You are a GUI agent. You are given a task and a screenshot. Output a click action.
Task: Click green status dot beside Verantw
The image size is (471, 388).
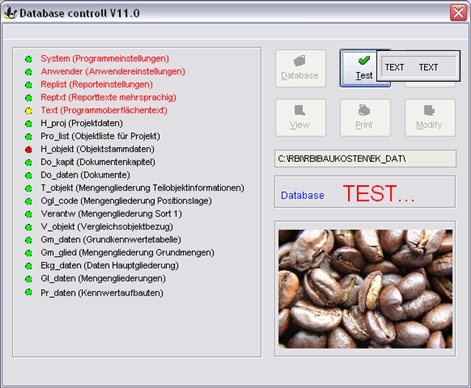click(29, 214)
